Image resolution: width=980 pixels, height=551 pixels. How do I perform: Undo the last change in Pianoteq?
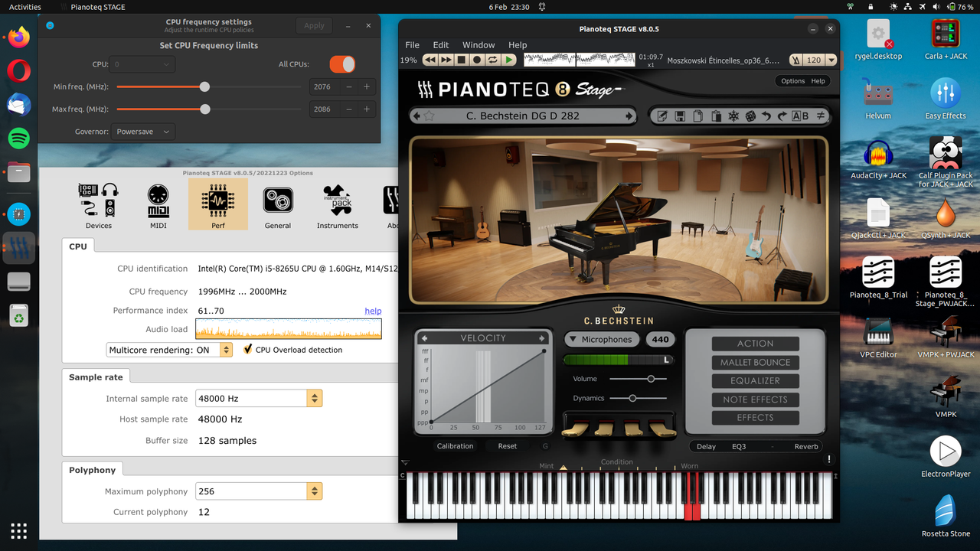(766, 116)
